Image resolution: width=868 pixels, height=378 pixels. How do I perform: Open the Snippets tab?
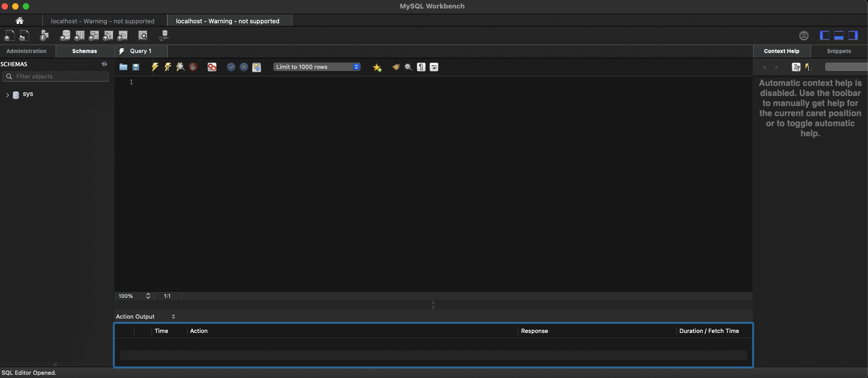(839, 51)
